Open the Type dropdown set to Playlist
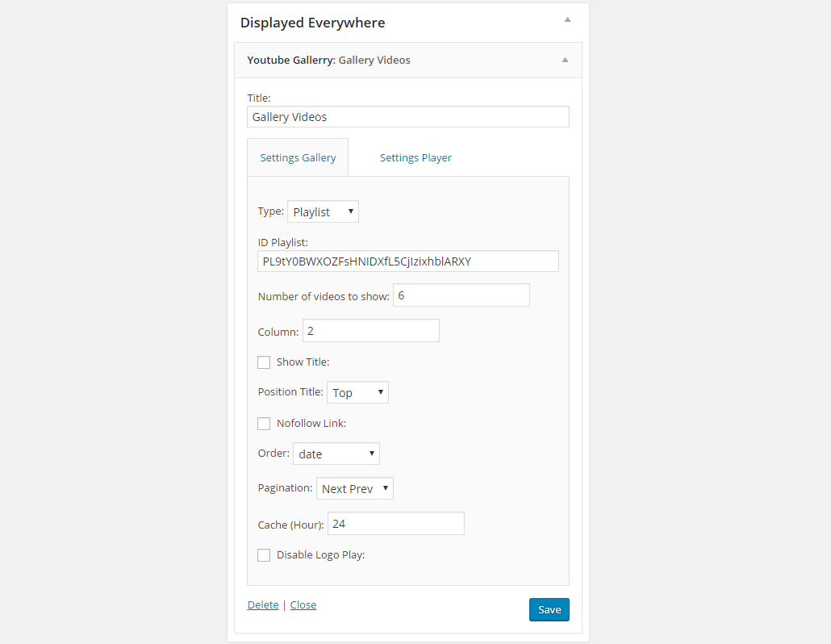 323,211
